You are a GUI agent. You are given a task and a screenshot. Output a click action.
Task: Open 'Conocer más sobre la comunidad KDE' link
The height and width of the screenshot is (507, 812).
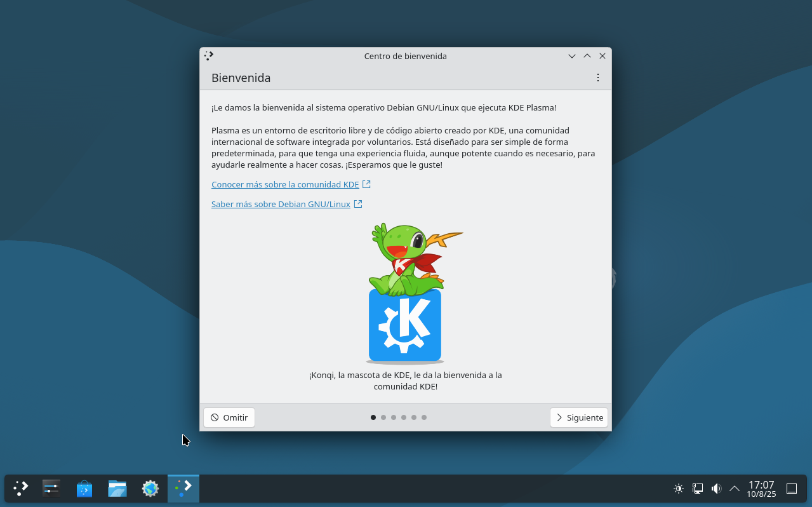[285, 184]
